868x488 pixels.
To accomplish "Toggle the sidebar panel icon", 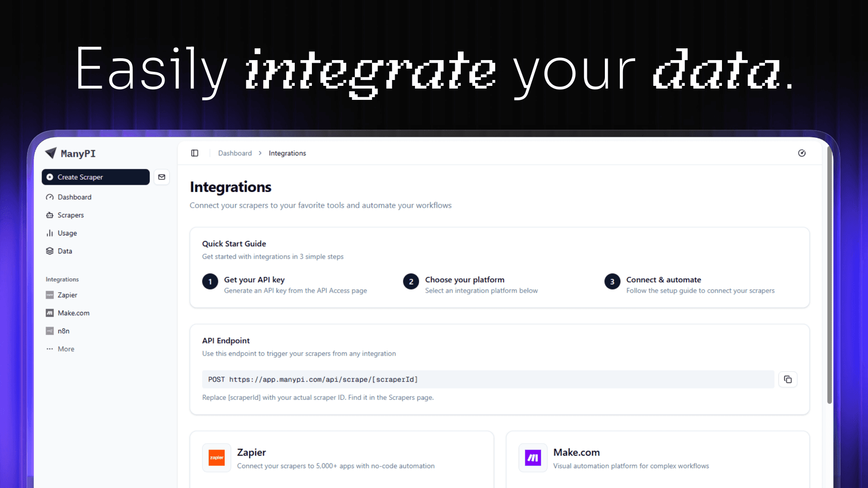I will tap(195, 153).
